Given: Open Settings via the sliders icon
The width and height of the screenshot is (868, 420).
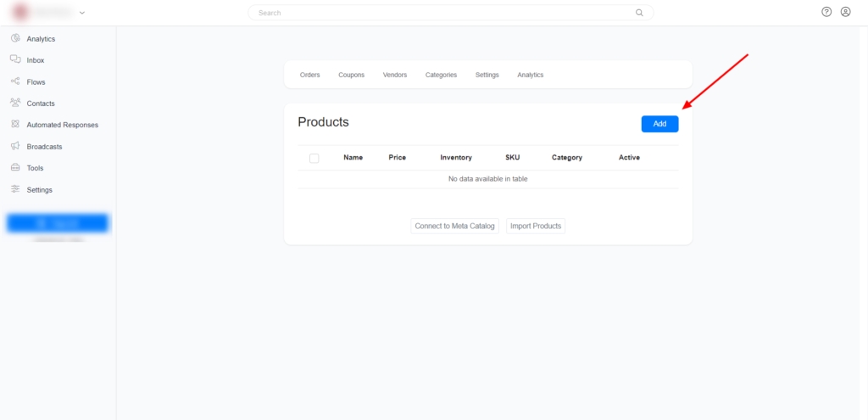Looking at the screenshot, I should 15,189.
